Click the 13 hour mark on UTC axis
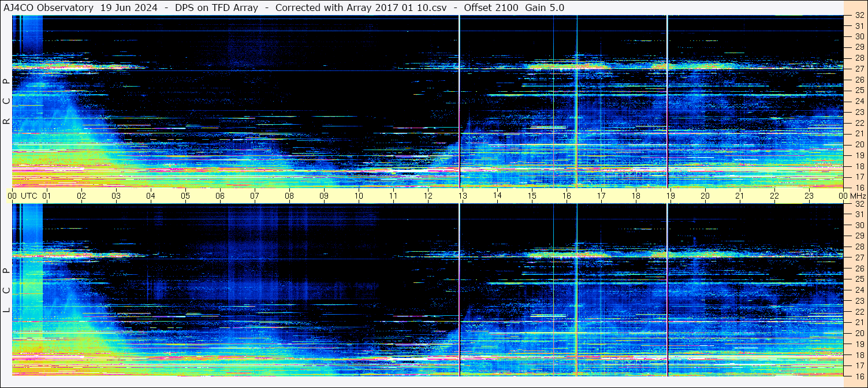Viewport: 868px width, 388px height. coord(463,196)
